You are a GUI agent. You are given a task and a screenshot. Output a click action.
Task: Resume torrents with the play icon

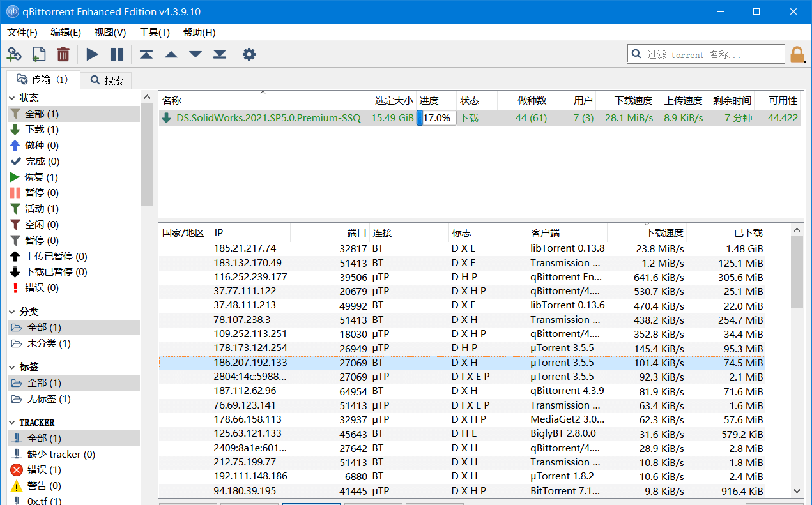point(93,54)
